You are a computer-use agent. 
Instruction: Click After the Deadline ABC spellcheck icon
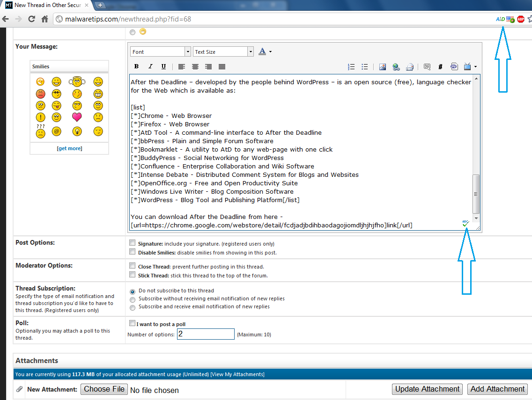(465, 223)
